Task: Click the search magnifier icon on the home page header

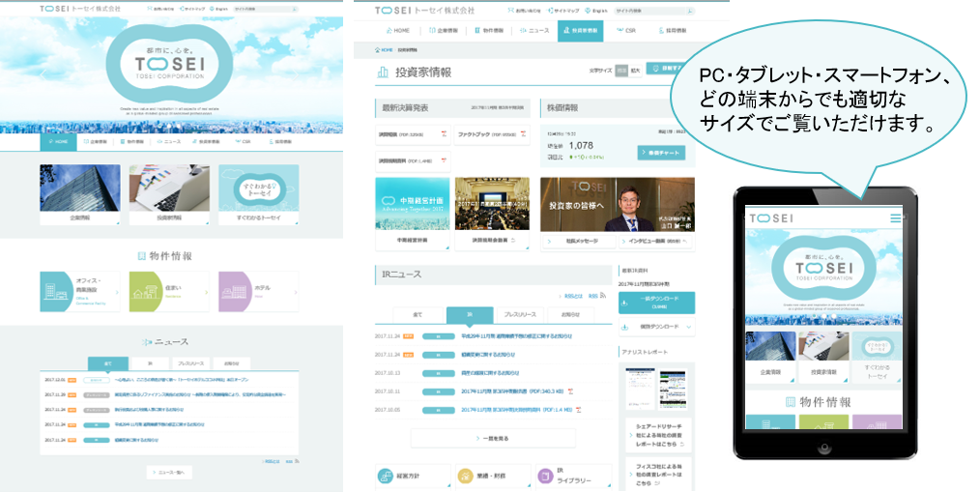Action: click(295, 10)
